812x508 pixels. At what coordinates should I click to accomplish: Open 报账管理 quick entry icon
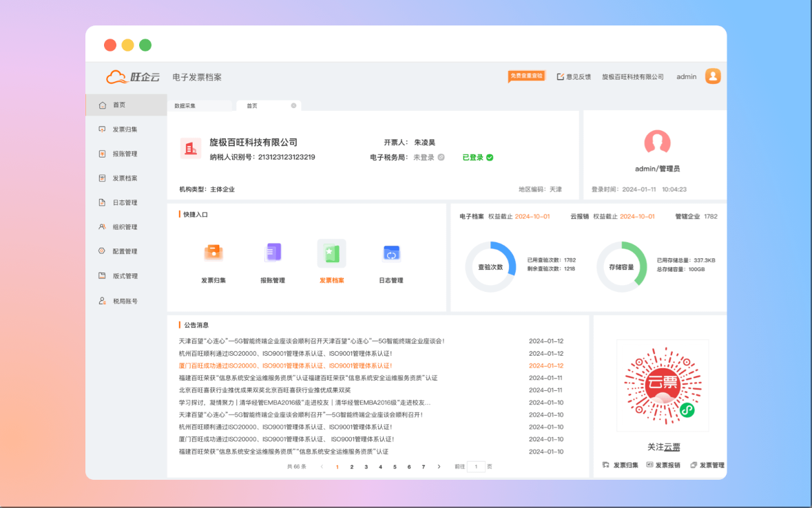coord(273,253)
